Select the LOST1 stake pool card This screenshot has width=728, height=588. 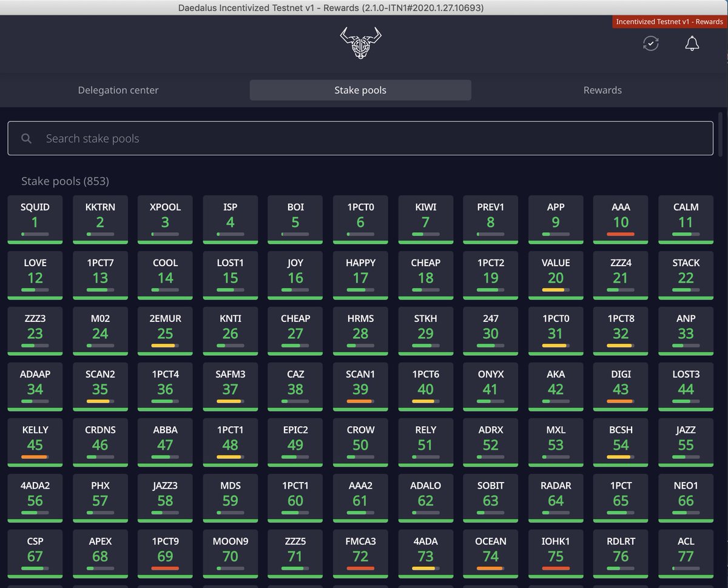point(230,275)
